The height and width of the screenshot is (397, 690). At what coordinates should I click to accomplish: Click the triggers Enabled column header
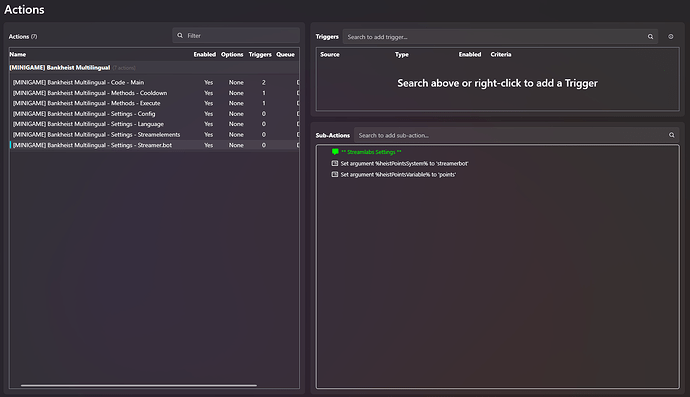[x=470, y=55]
